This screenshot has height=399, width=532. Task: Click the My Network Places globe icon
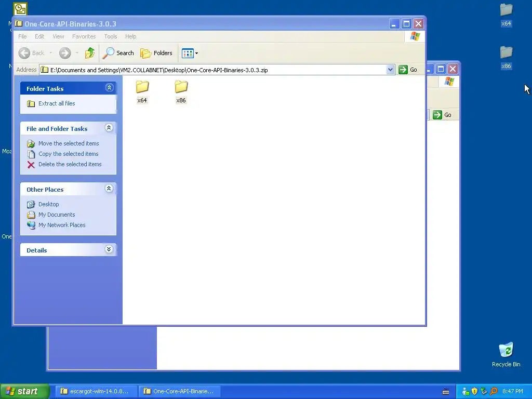click(31, 225)
